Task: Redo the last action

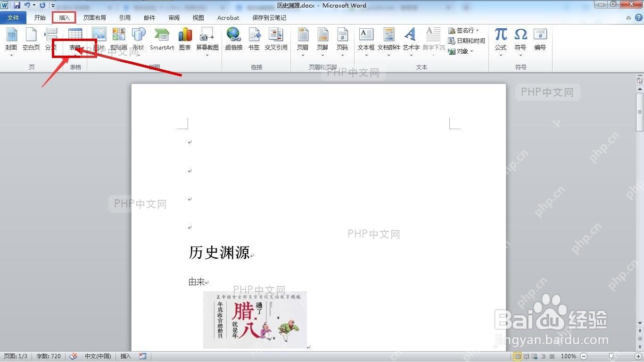Action: (42, 5)
